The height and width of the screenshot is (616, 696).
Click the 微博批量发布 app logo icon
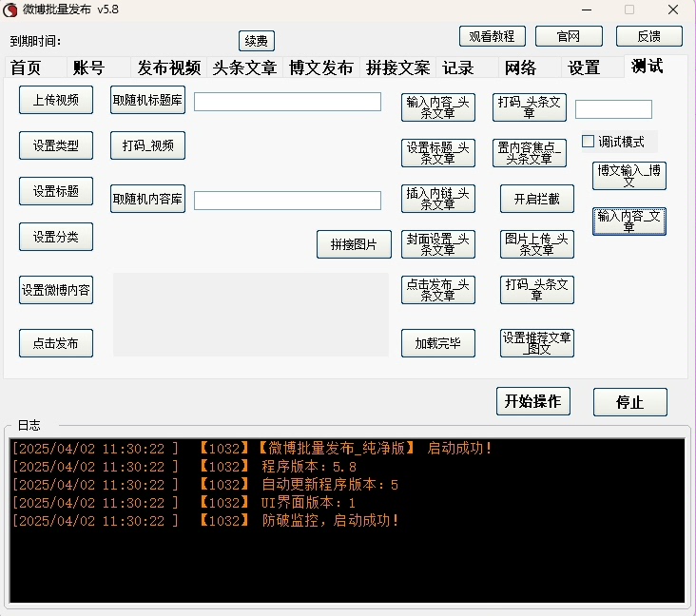click(10, 10)
